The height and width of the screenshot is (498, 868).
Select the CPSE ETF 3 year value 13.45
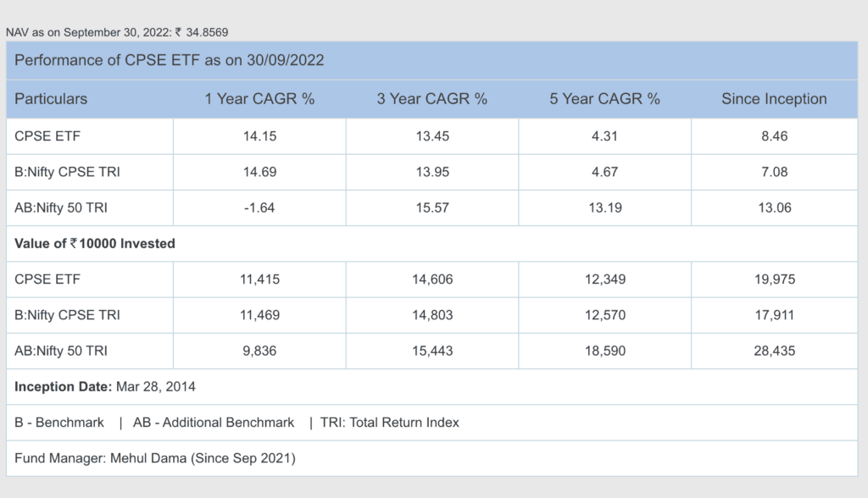tap(432, 136)
